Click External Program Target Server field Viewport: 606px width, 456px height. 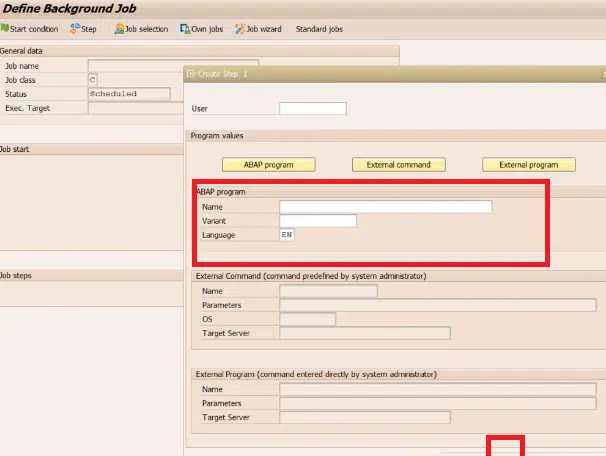[x=365, y=417]
